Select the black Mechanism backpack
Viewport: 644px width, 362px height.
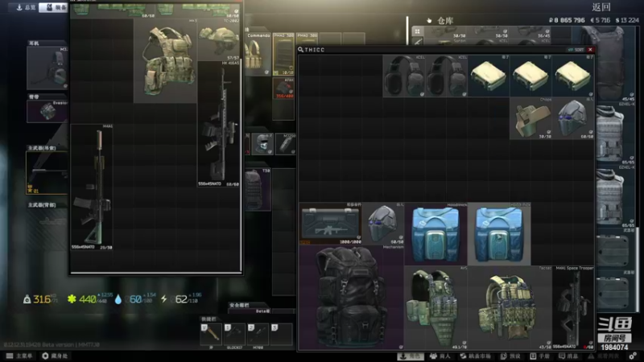(352, 298)
